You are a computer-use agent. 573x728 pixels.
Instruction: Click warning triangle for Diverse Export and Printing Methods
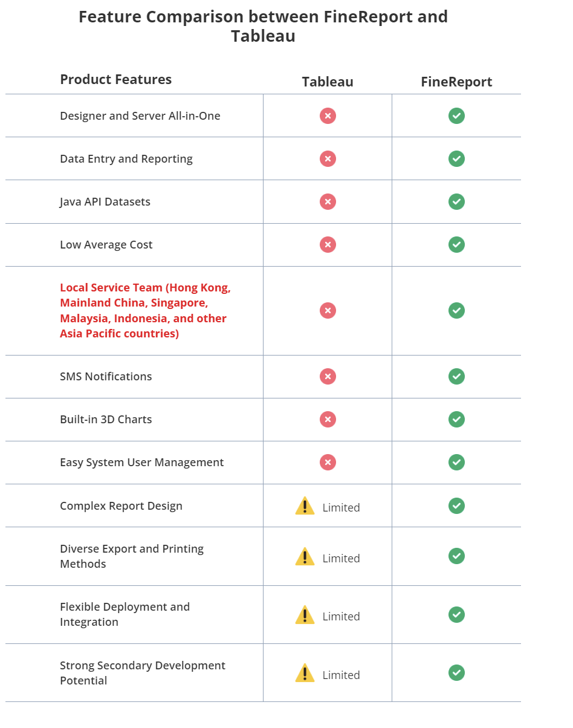pos(305,557)
